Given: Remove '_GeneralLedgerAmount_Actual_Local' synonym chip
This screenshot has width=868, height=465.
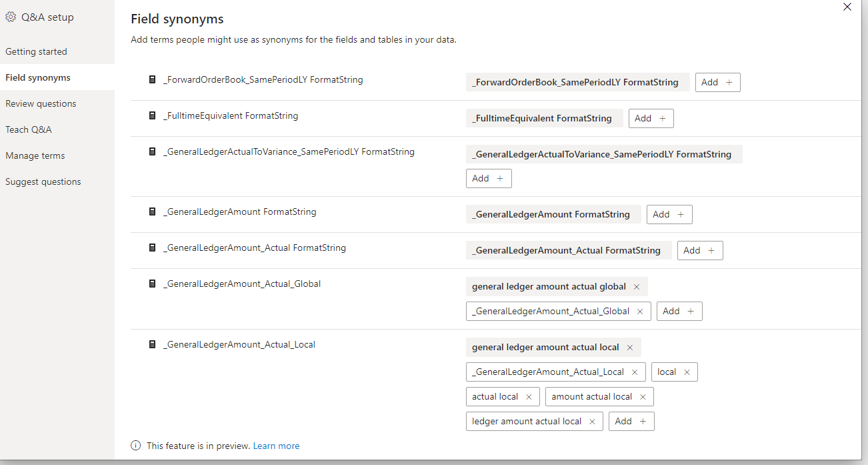Looking at the screenshot, I should pos(635,372).
